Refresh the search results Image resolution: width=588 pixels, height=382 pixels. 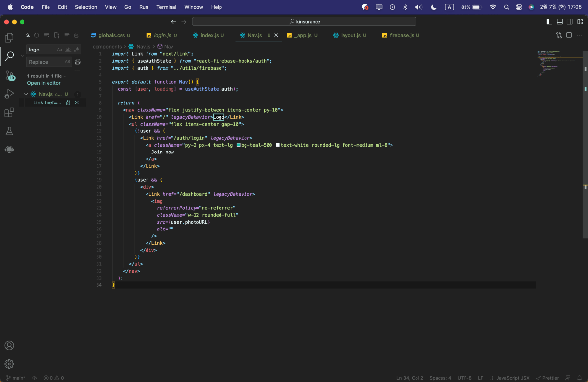coord(37,35)
